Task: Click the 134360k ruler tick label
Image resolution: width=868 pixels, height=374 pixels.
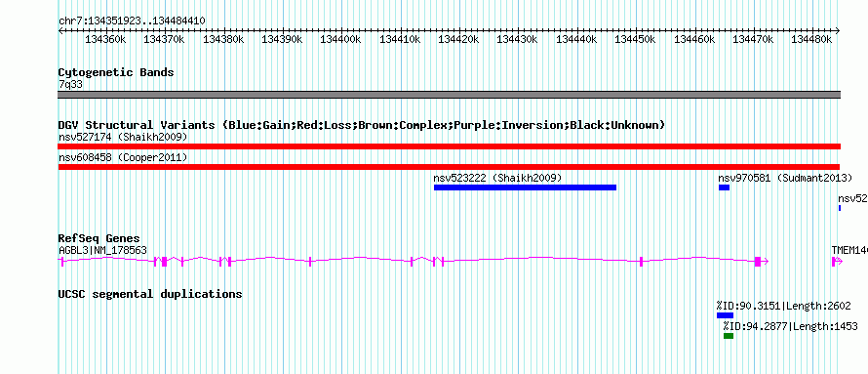Action: [105, 40]
